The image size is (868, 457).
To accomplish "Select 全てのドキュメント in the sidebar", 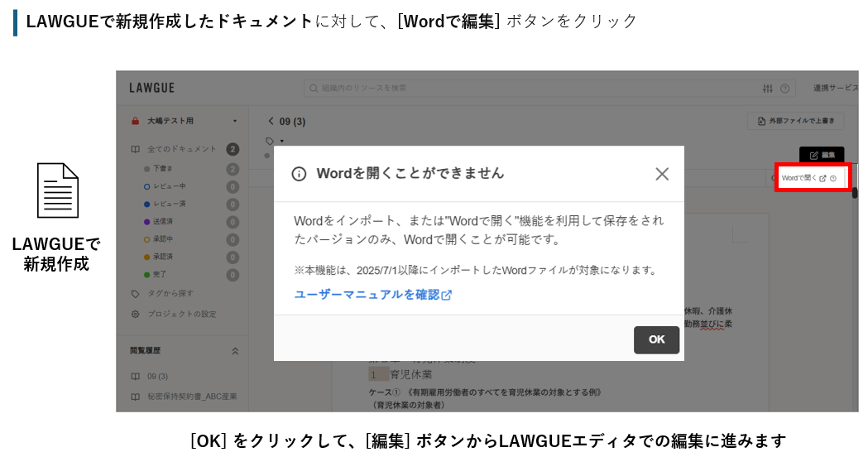I will pyautogui.click(x=182, y=149).
